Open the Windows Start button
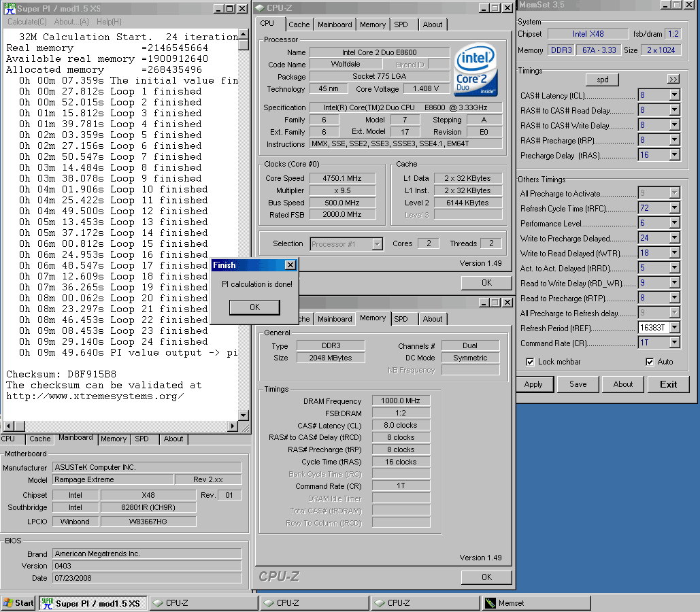 point(18,603)
